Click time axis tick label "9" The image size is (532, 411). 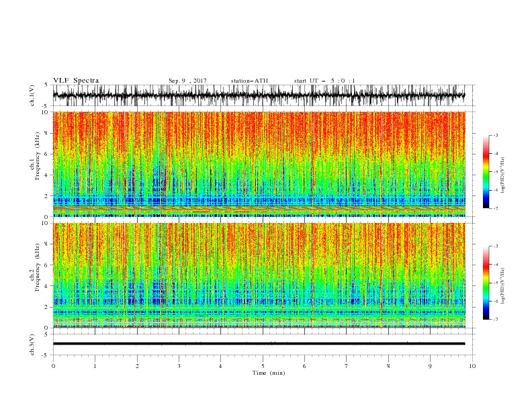pyautogui.click(x=430, y=366)
